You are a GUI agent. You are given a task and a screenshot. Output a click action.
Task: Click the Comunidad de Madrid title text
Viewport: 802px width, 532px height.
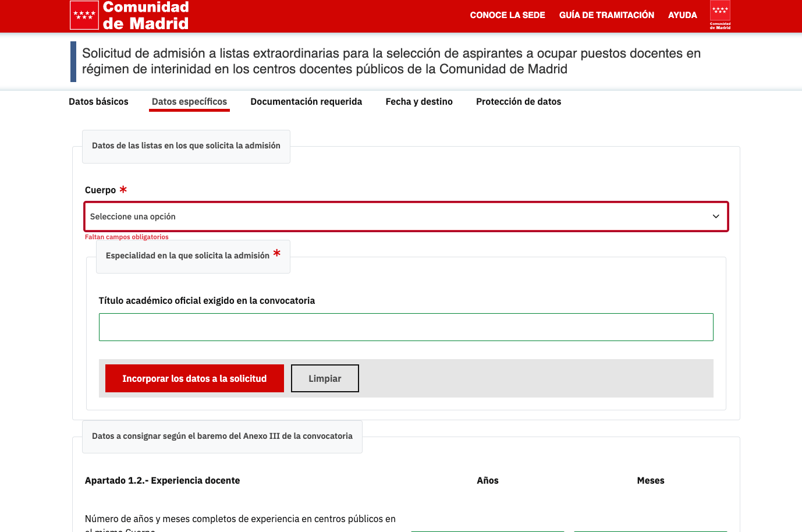pyautogui.click(x=146, y=15)
